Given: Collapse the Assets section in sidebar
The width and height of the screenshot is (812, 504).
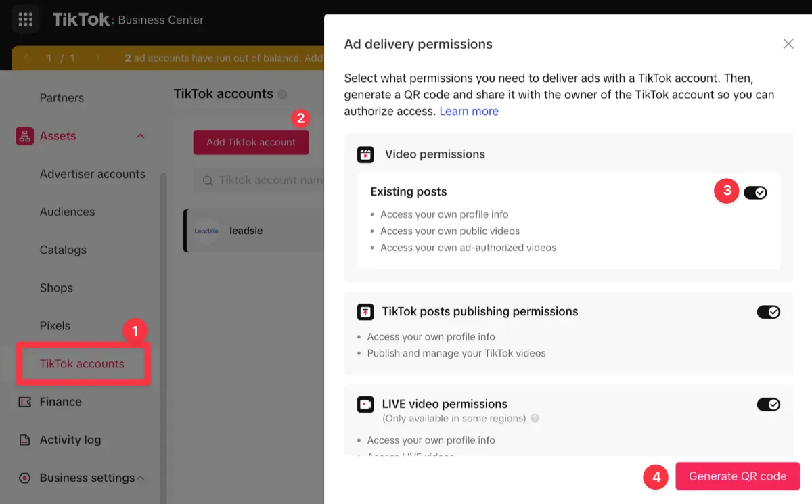Looking at the screenshot, I should click(x=139, y=135).
